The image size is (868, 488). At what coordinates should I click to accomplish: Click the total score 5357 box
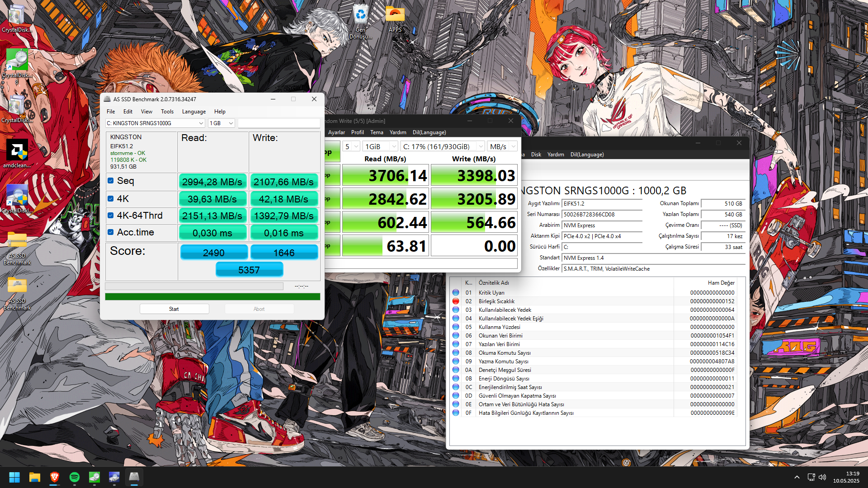pyautogui.click(x=249, y=270)
